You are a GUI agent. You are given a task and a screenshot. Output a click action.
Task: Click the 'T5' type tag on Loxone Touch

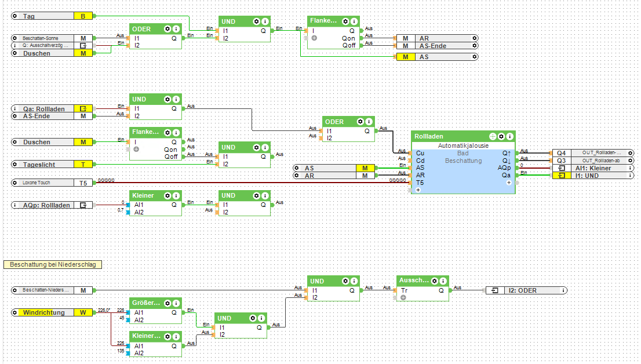[83, 183]
